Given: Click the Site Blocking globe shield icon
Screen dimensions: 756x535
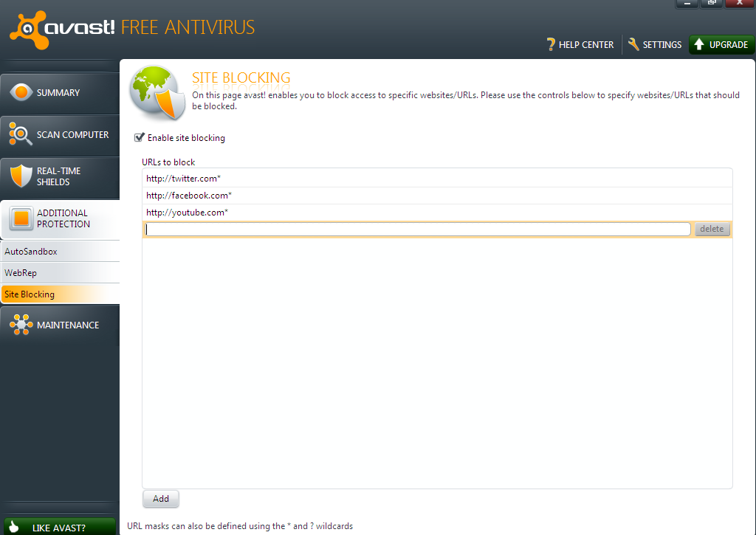Looking at the screenshot, I should tap(157, 93).
